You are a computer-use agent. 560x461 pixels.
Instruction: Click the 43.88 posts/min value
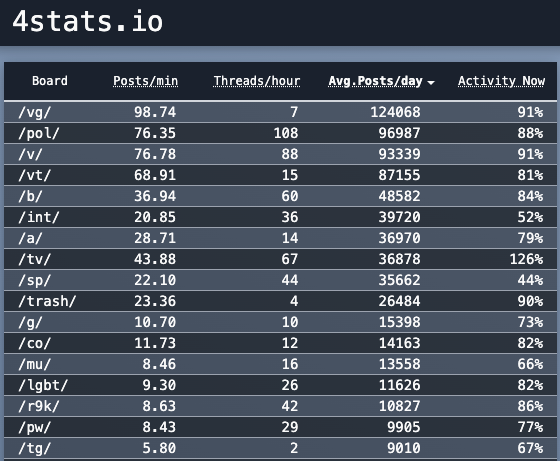tap(155, 259)
